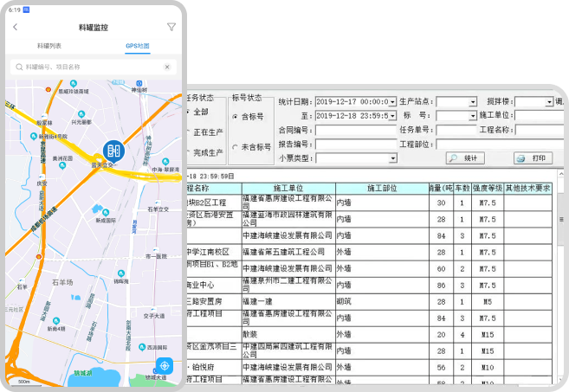This screenshot has width=569, height=392.
Task: Tap the 殷家林 road marker icon
Action: click(44, 117)
